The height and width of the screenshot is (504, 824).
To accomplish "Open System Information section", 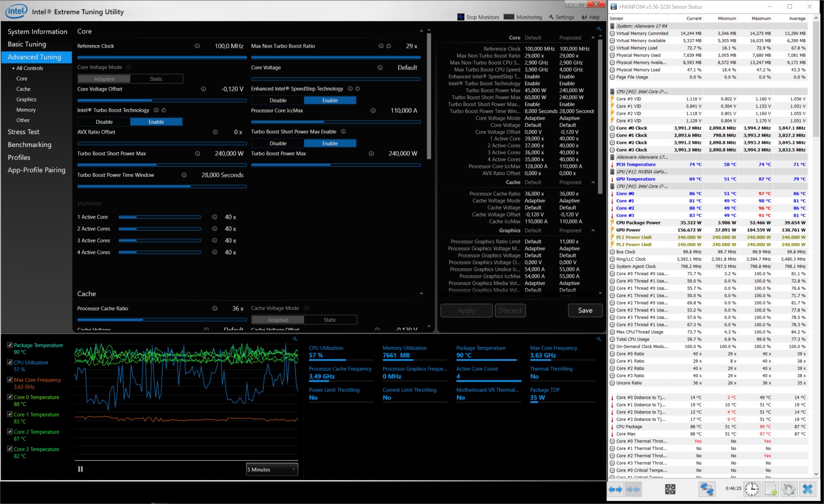I will [x=37, y=32].
